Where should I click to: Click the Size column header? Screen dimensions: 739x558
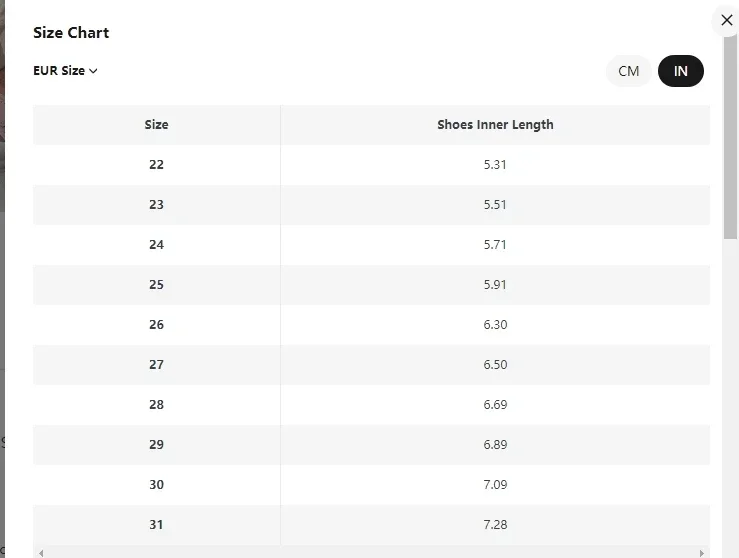(156, 125)
